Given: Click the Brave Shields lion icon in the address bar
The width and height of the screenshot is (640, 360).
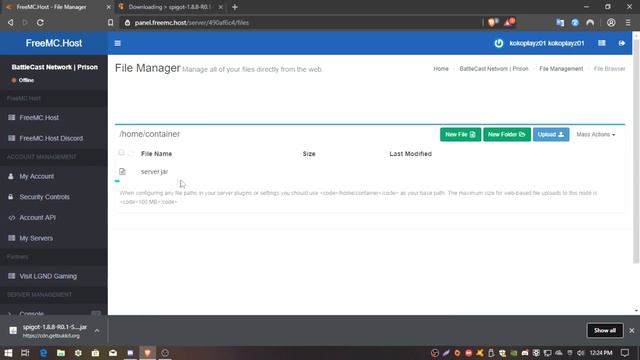Looking at the screenshot, I should (x=492, y=22).
